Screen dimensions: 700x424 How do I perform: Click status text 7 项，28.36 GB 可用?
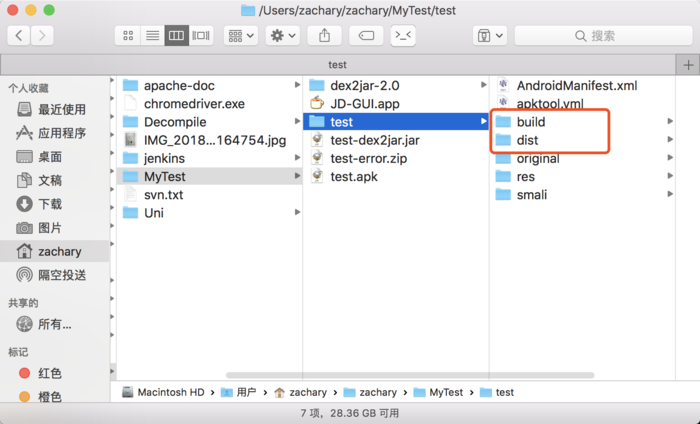[x=350, y=413]
